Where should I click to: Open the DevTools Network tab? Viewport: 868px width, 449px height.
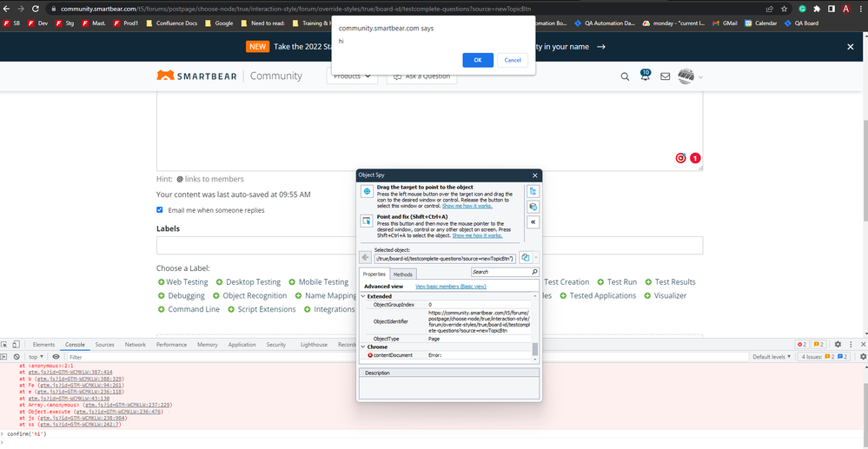click(x=135, y=345)
